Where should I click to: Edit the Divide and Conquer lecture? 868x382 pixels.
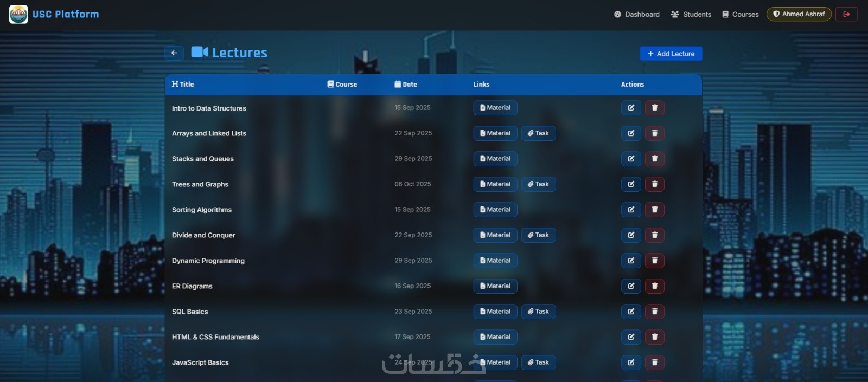coord(631,235)
